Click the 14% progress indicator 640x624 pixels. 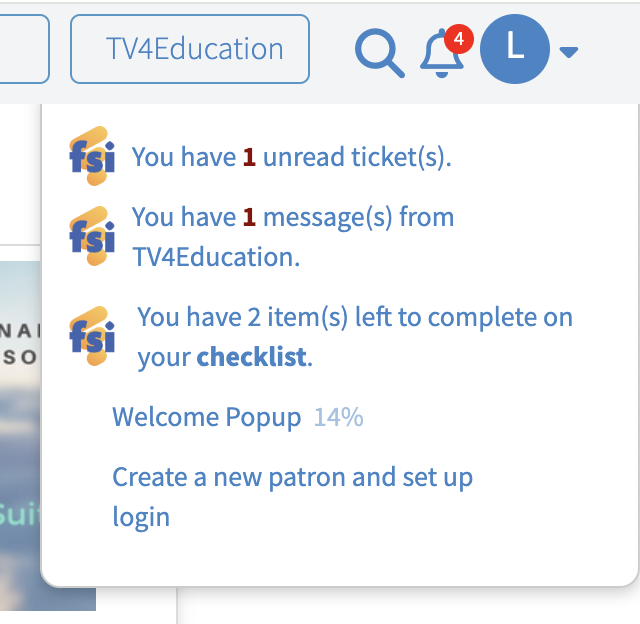pyautogui.click(x=338, y=417)
